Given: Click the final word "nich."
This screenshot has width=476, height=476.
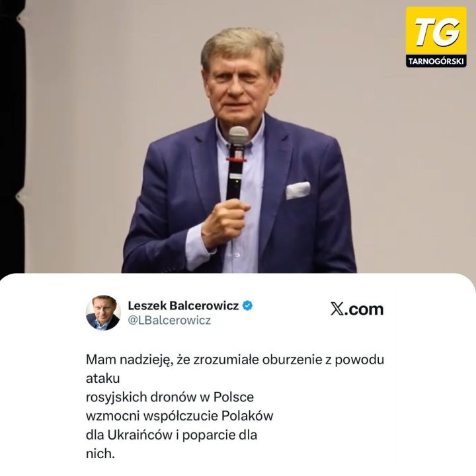Looking at the screenshot, I should (100, 454).
